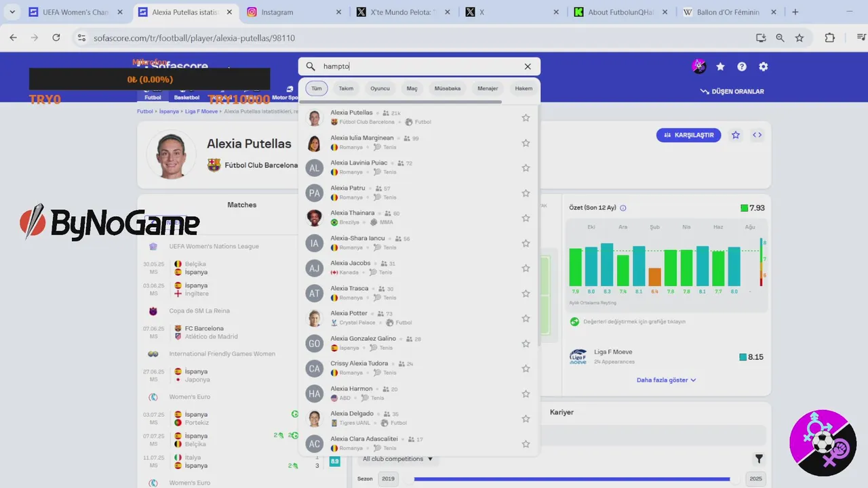This screenshot has height=488, width=868.
Task: Click info icon next to 'Özet (Son 12 Ay)'
Action: coord(623,208)
